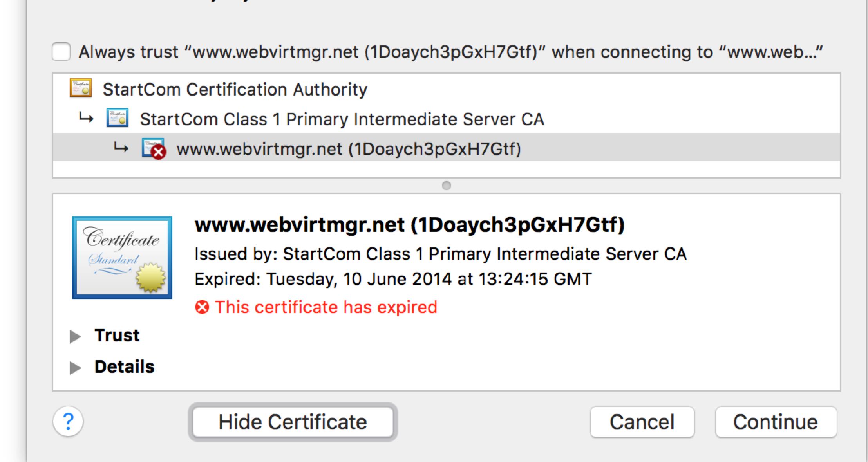Click the split pane divider handle dot

(x=447, y=186)
